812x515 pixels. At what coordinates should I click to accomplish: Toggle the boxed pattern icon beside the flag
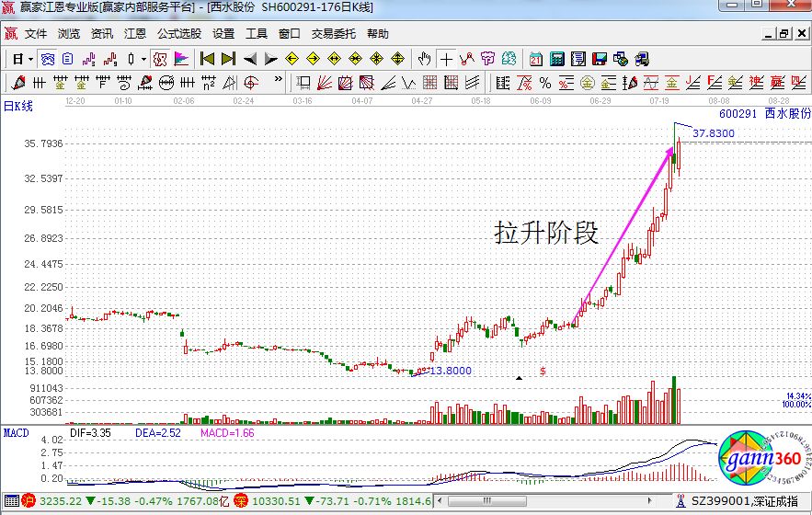[x=159, y=59]
